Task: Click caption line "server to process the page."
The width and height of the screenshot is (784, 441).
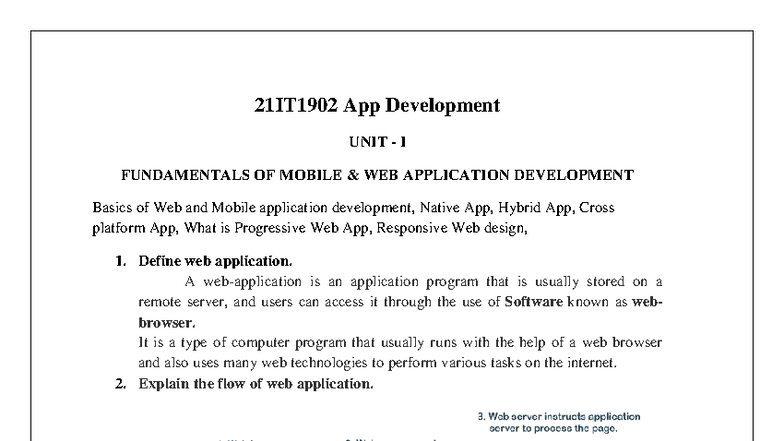Action: 553,428
